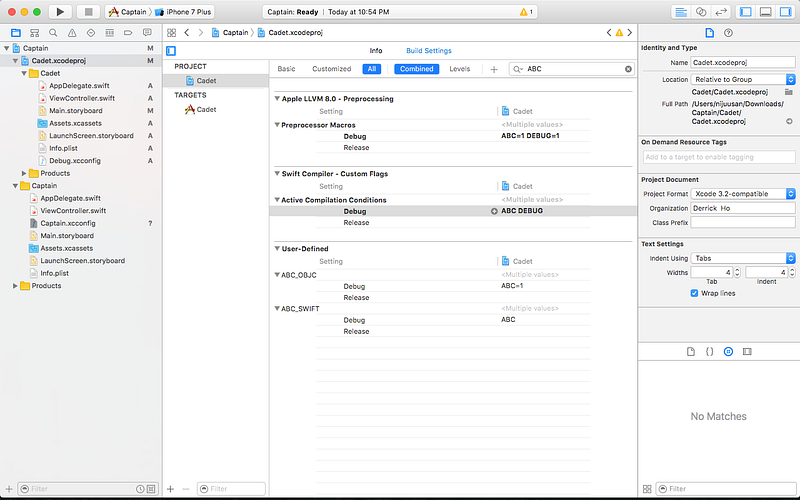The width and height of the screenshot is (800, 500).
Task: Click the Tab width stepper
Action: pyautogui.click(x=737, y=272)
